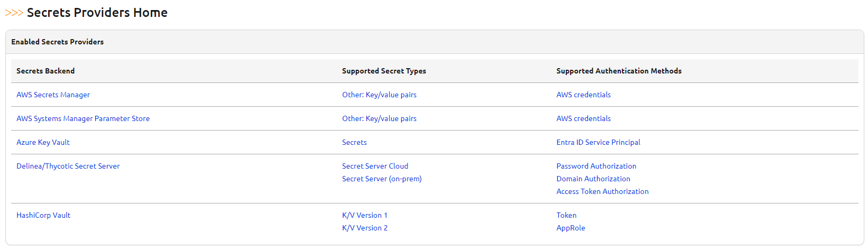This screenshot has height=250, width=868.
Task: Open Password Authorization link
Action: click(x=596, y=166)
